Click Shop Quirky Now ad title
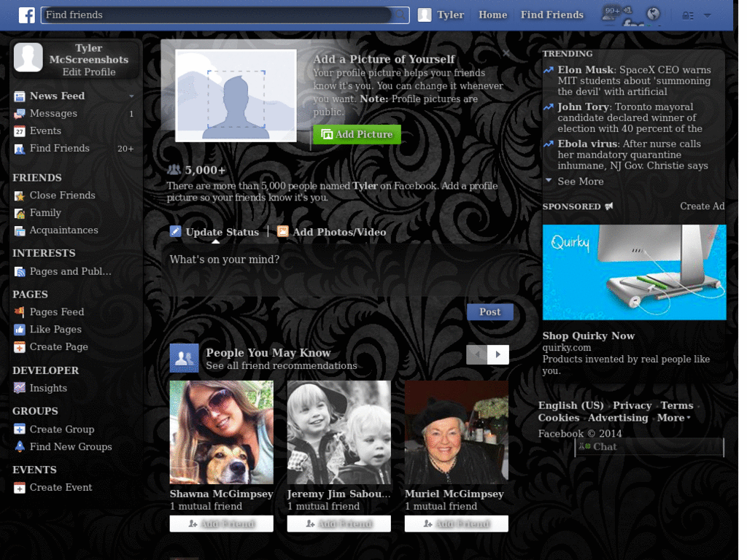747x560 pixels. (589, 335)
